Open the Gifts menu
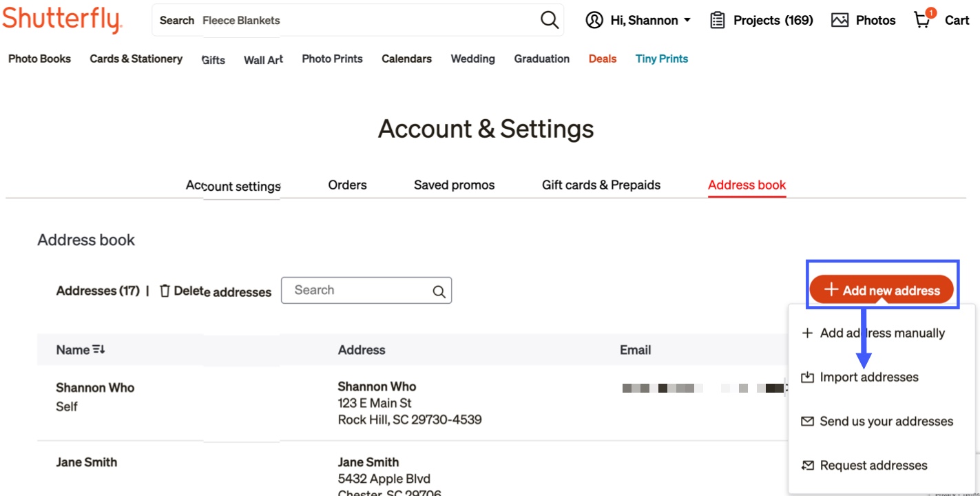This screenshot has width=980, height=496. pyautogui.click(x=213, y=60)
